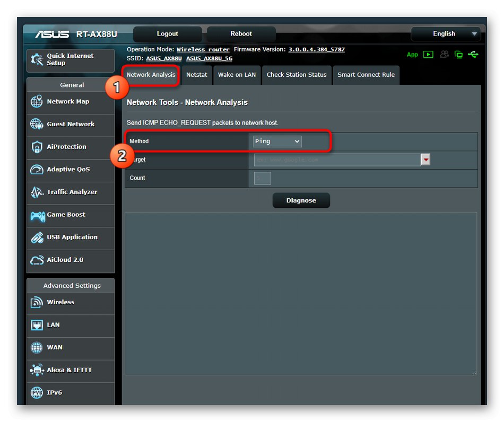504x422 pixels.
Task: Click the network clients status icon
Action: point(458,55)
